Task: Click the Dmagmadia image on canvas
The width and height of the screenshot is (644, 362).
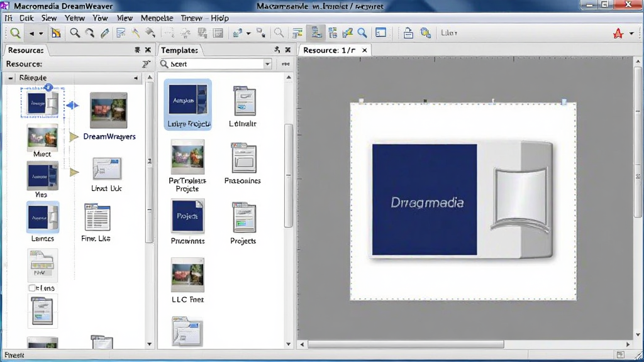Action: pos(462,200)
